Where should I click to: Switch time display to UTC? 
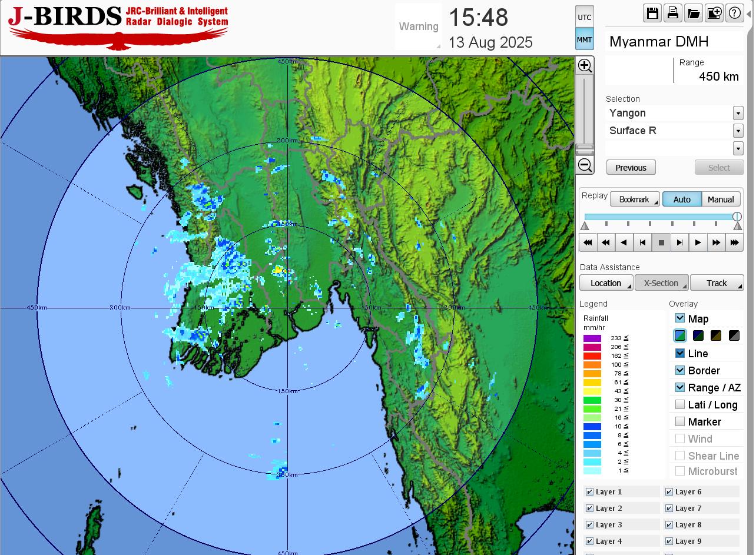coord(584,17)
